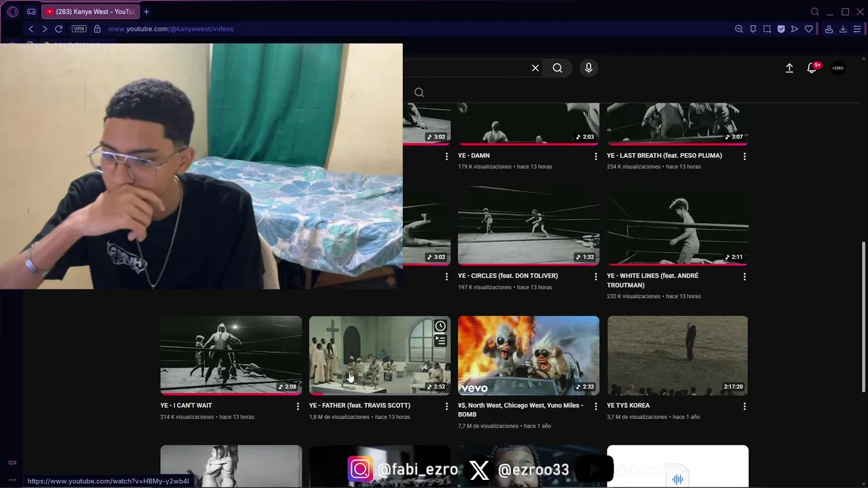Open title YE - LAST BREATH (feat. PESO PLUMA)
The width and height of the screenshot is (868, 488).
tap(665, 155)
